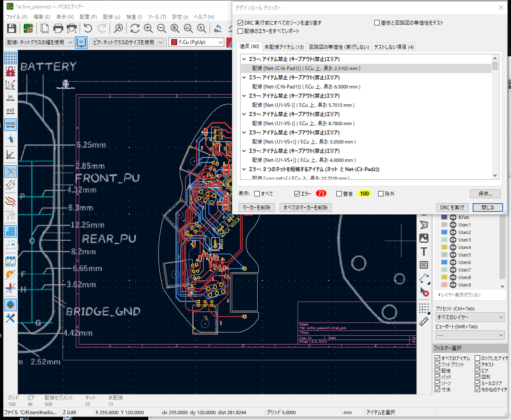Click すべてのマーカーを削除 button
This screenshot has width=511, height=420.
pos(305,207)
